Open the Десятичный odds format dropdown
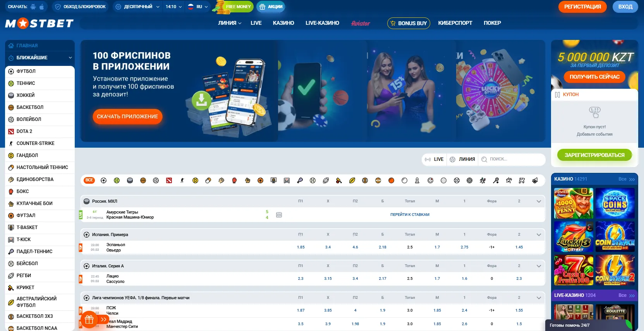The image size is (644, 331). click(137, 7)
